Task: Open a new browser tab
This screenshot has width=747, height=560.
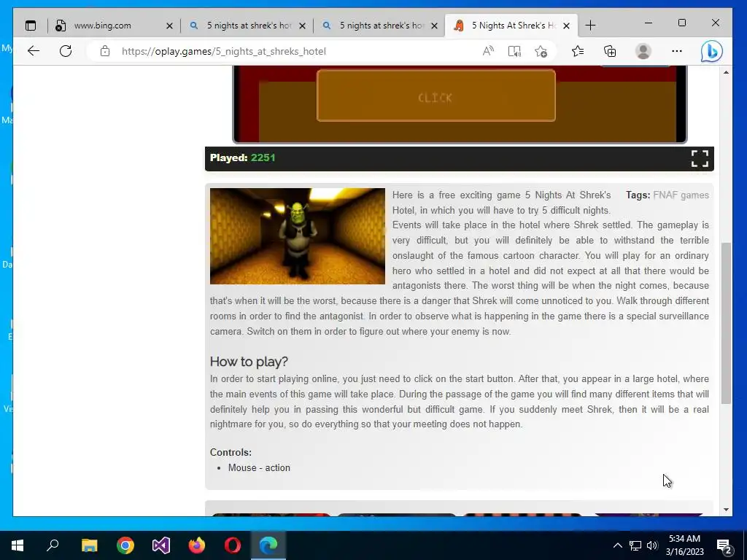Action: (590, 26)
